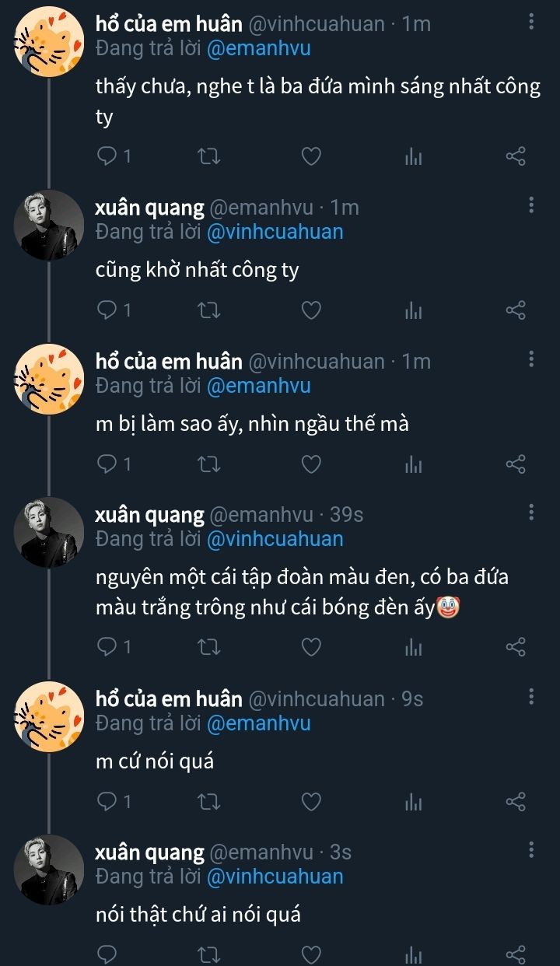Open more options on the "sáng nhất công ty" tweet
This screenshot has height=966, width=560.
(x=531, y=22)
